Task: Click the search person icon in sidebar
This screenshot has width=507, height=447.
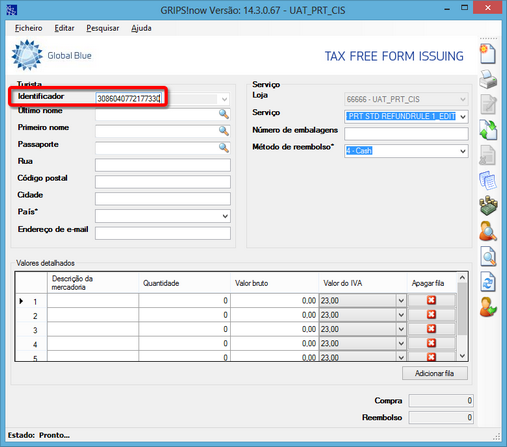Action: (x=488, y=231)
